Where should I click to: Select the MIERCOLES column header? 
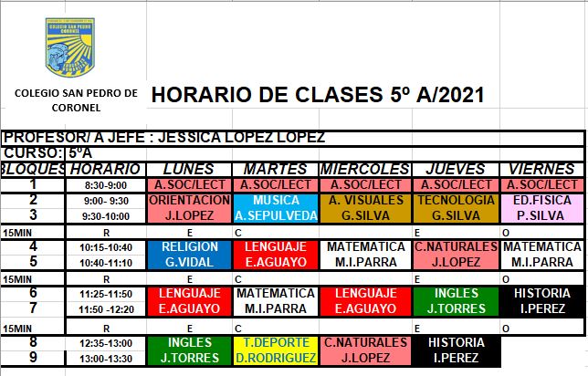point(364,169)
